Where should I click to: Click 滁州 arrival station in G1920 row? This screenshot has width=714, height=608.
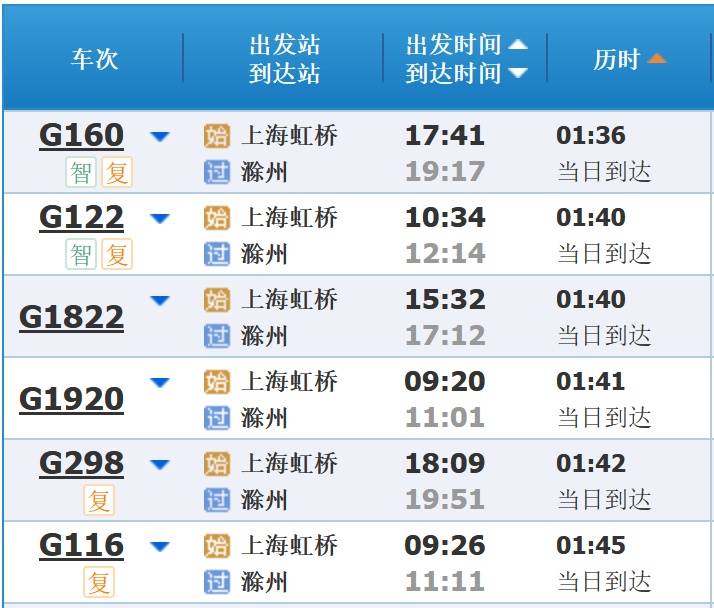click(x=264, y=418)
